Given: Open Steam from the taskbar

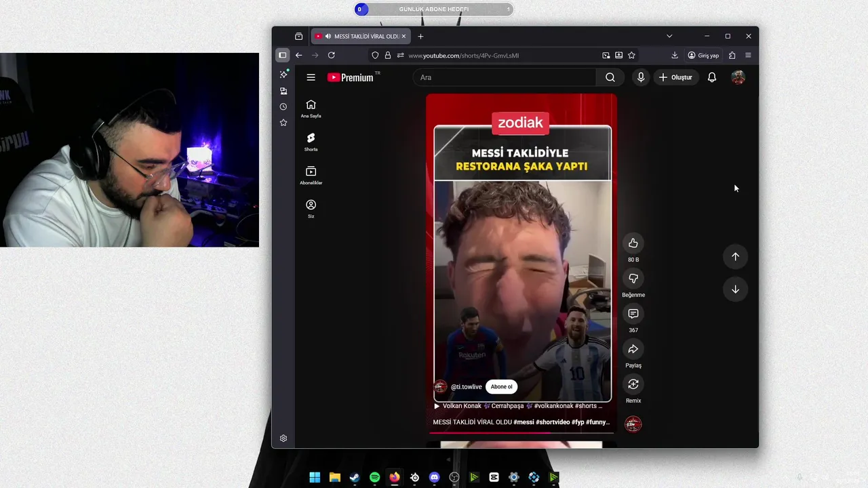Looking at the screenshot, I should (x=355, y=477).
